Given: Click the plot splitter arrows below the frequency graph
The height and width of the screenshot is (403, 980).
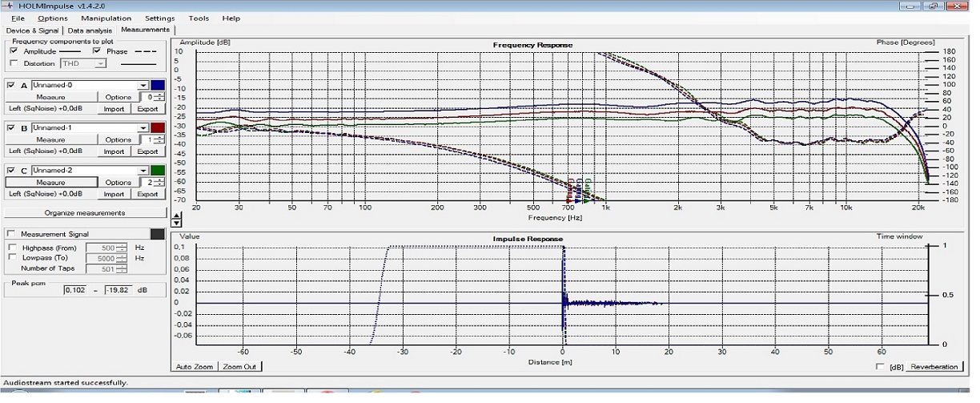Looking at the screenshot, I should pos(177,219).
